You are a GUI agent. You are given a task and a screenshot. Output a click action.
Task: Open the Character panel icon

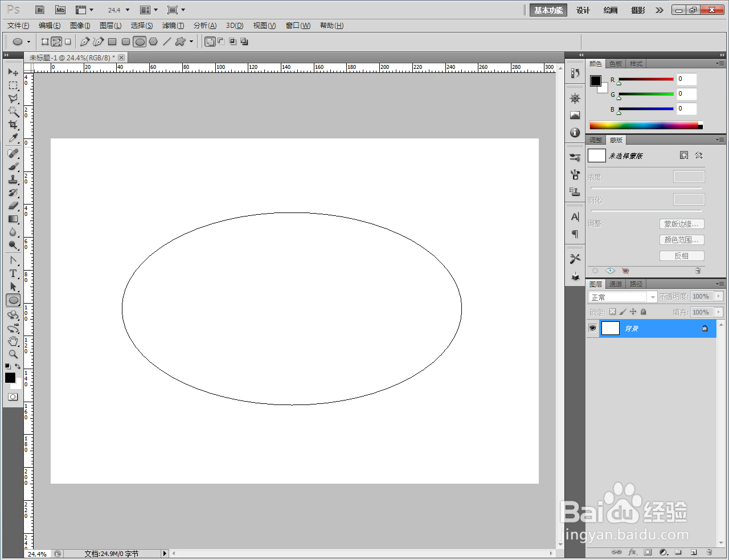pos(575,216)
